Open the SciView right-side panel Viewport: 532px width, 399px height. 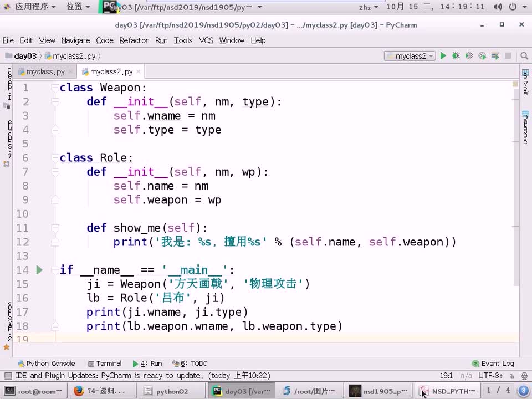tap(525, 82)
